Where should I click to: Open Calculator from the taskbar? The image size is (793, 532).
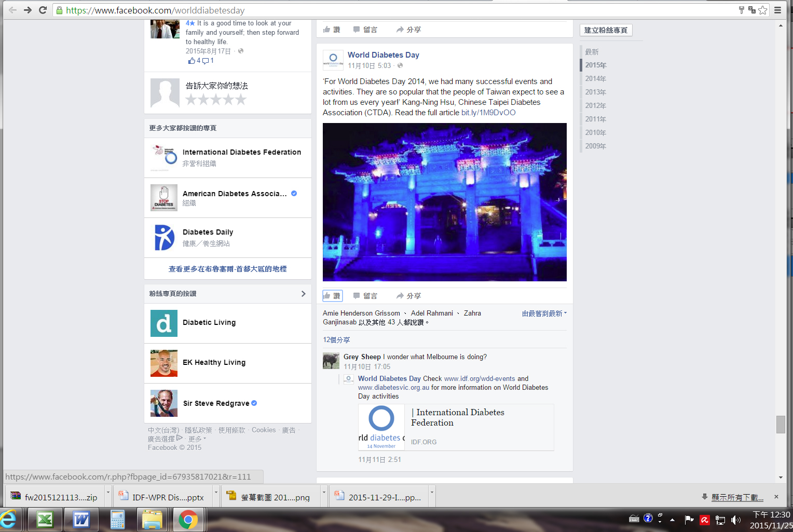117,520
